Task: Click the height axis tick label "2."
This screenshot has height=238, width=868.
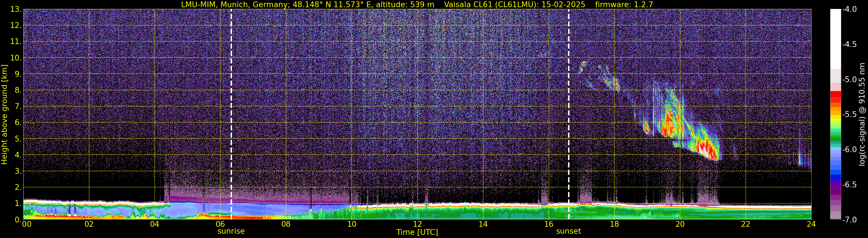Action: tap(18, 188)
